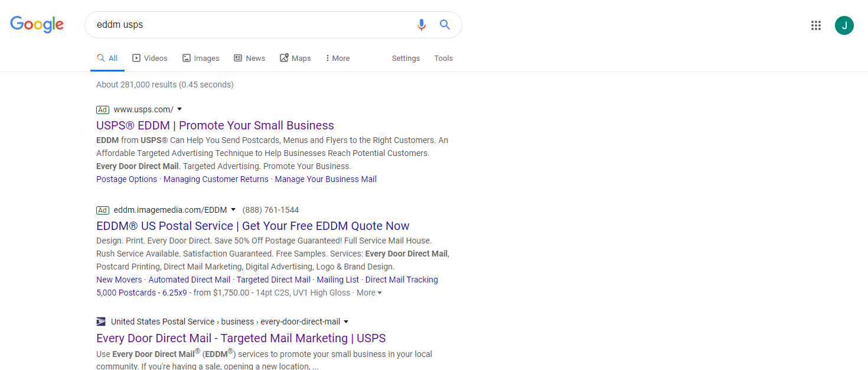Switch to the All results tab

(107, 58)
